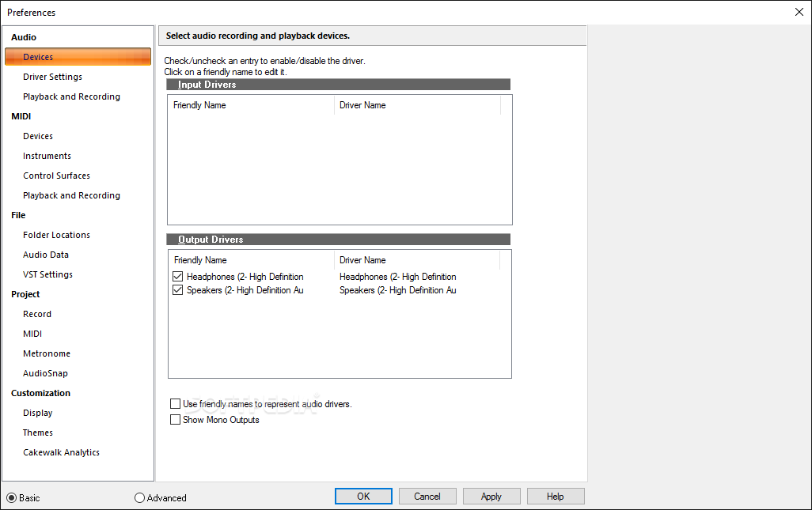Open Folder Locations page
The width and height of the screenshot is (812, 510).
(x=56, y=235)
